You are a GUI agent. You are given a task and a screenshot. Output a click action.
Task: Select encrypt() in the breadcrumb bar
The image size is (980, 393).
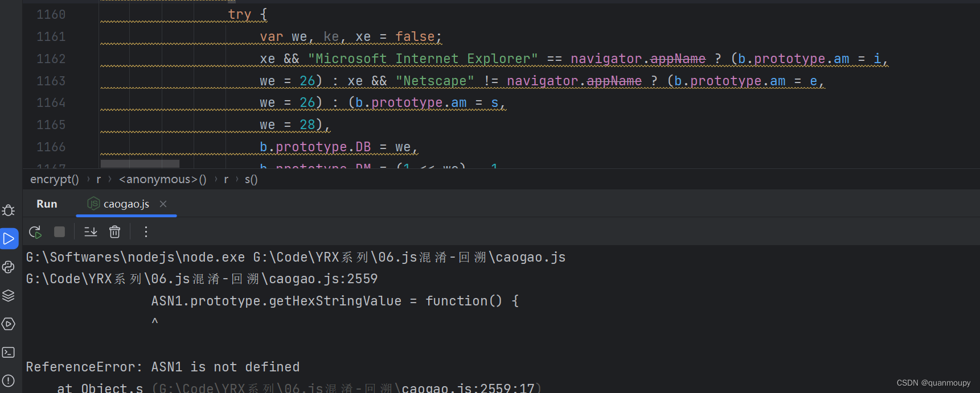tap(54, 179)
